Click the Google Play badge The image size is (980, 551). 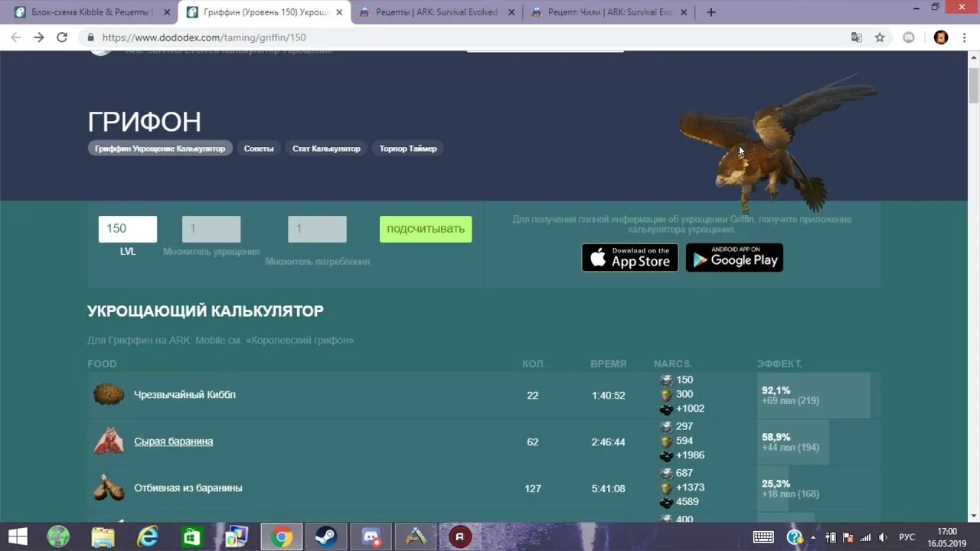(x=734, y=258)
